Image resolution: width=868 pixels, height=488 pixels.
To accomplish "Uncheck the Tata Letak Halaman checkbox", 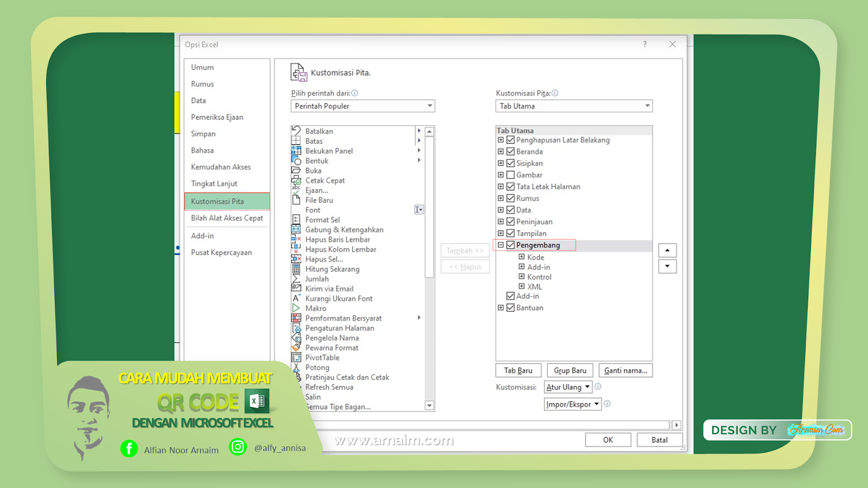I will click(x=510, y=187).
